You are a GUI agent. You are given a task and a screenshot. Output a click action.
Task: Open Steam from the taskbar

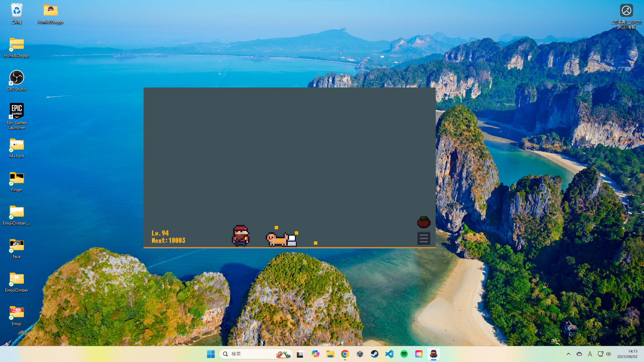click(x=375, y=354)
